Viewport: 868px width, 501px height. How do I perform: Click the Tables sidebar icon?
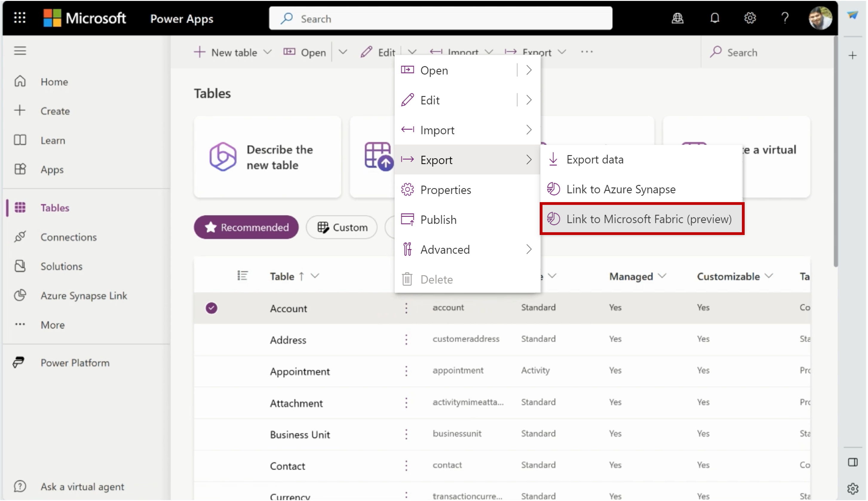(x=20, y=207)
